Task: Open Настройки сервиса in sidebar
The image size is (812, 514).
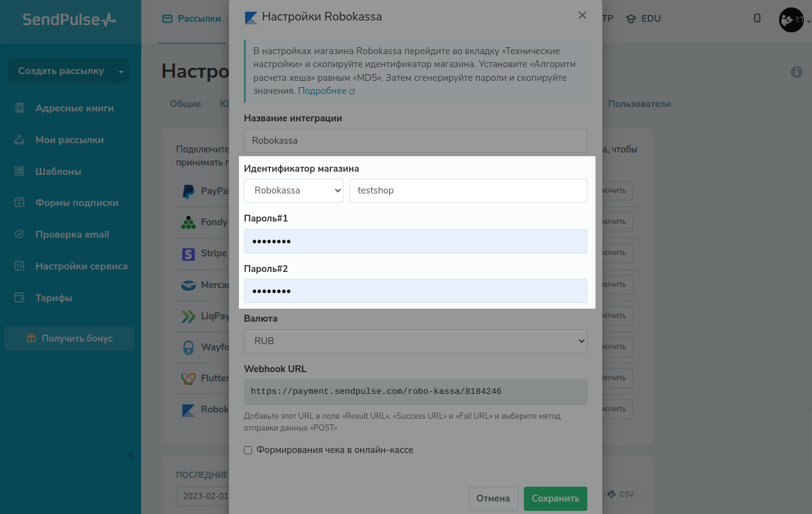Action: tap(82, 266)
